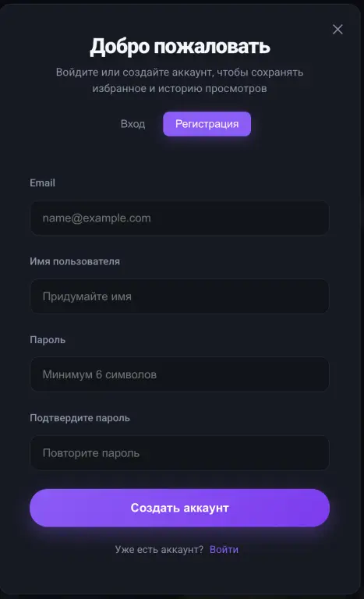Click the Уже есть аккаунт? text
The width and height of the screenshot is (364, 599).
159,549
